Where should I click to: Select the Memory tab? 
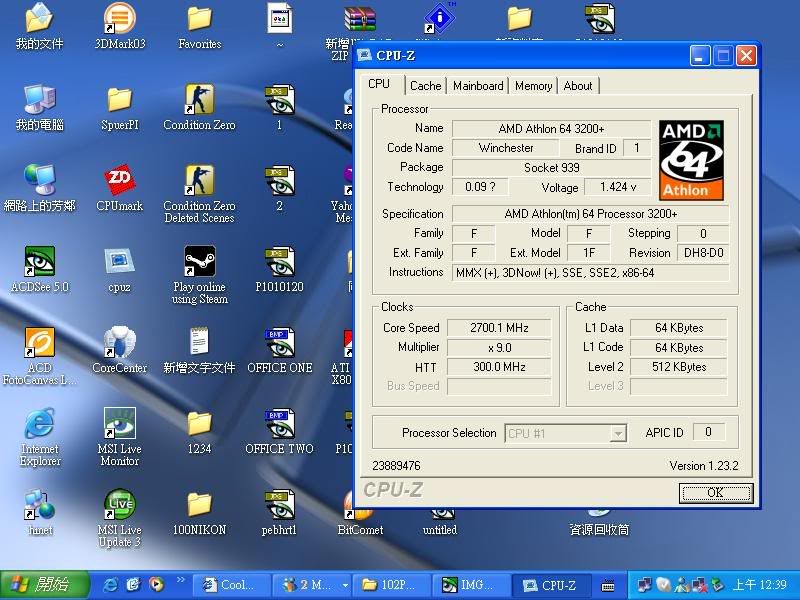[x=533, y=86]
